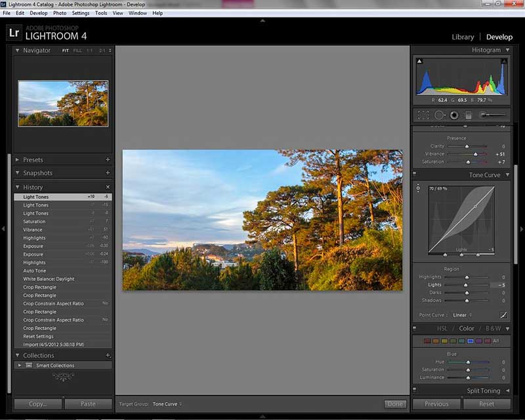Switch to the HSL tab
Screen dimensions: 525x420
coord(442,329)
